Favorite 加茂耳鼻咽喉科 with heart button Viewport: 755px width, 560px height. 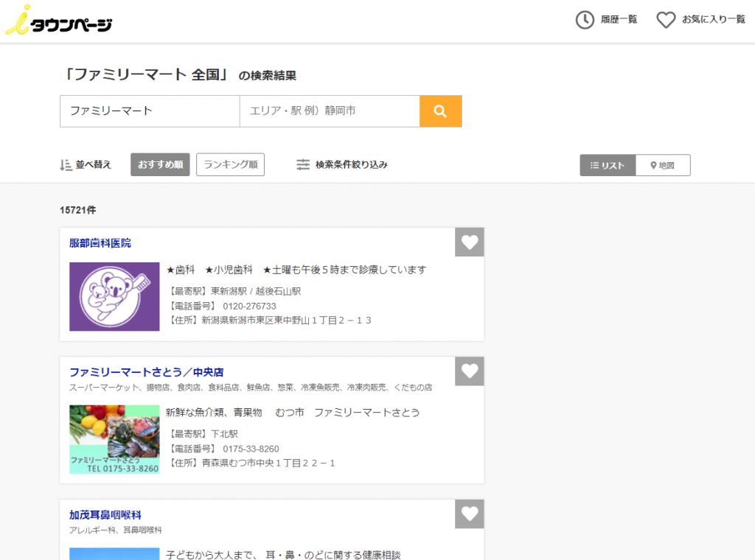coord(470,514)
